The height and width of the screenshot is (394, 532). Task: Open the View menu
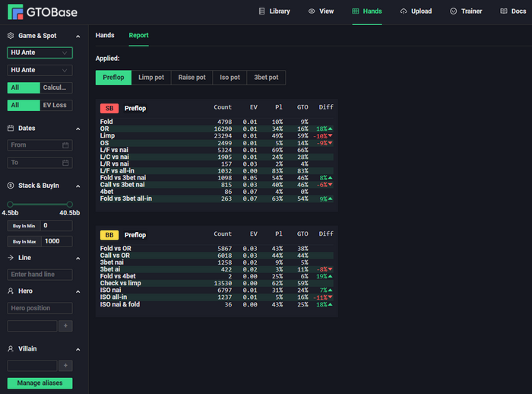[x=321, y=11]
